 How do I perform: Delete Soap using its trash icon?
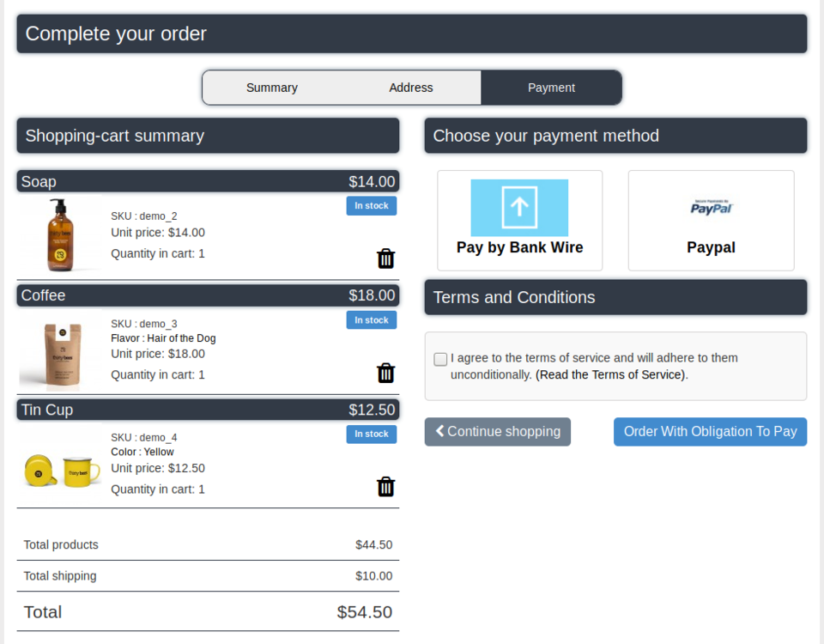click(x=386, y=258)
